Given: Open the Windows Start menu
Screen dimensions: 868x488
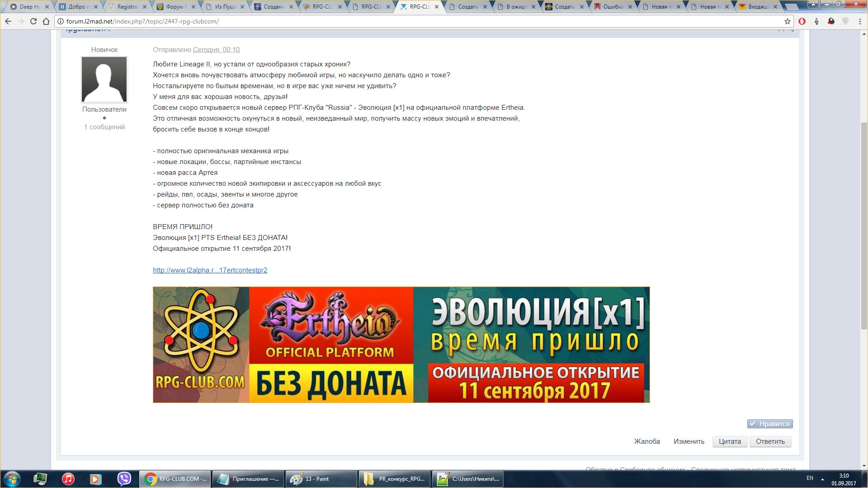Looking at the screenshot, I should [x=12, y=479].
